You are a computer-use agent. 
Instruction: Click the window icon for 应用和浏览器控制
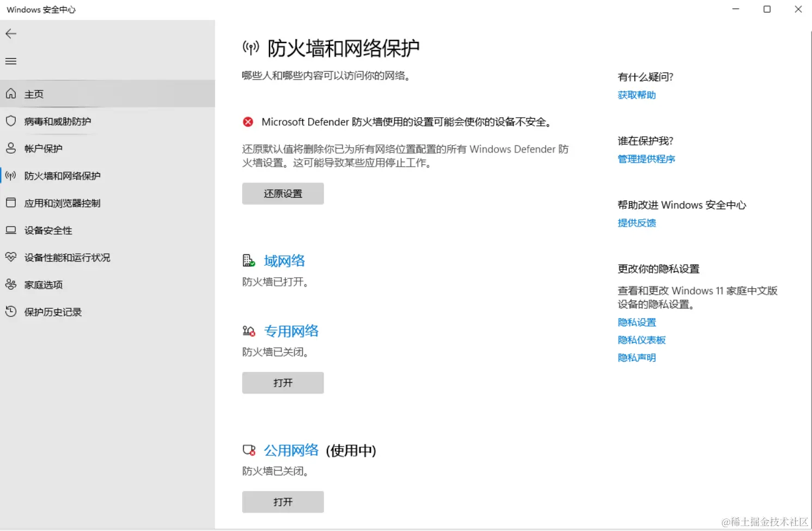11,203
